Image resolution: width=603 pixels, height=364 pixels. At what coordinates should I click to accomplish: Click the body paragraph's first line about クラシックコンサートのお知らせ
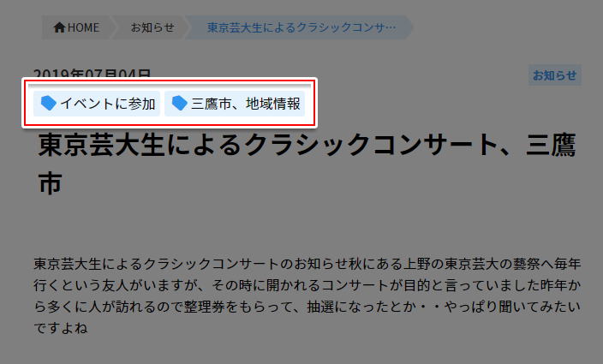tap(307, 264)
